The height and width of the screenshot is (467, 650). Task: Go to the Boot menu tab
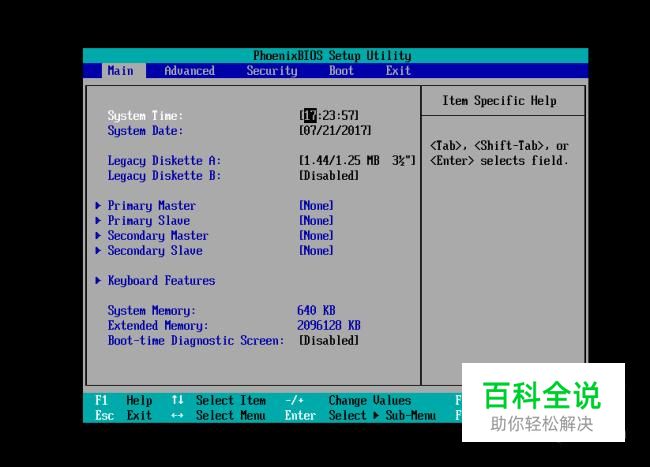tap(341, 70)
